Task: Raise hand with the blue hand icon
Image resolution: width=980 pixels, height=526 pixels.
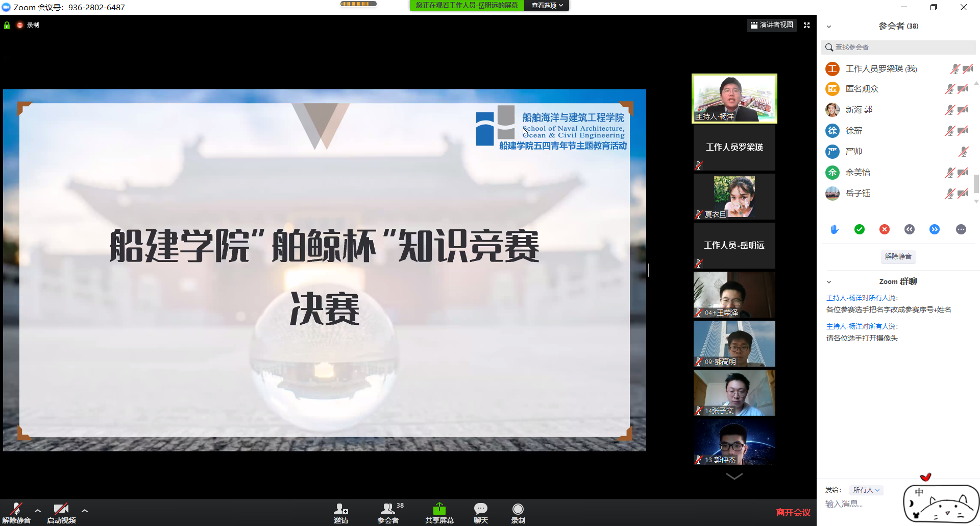Action: pos(834,229)
